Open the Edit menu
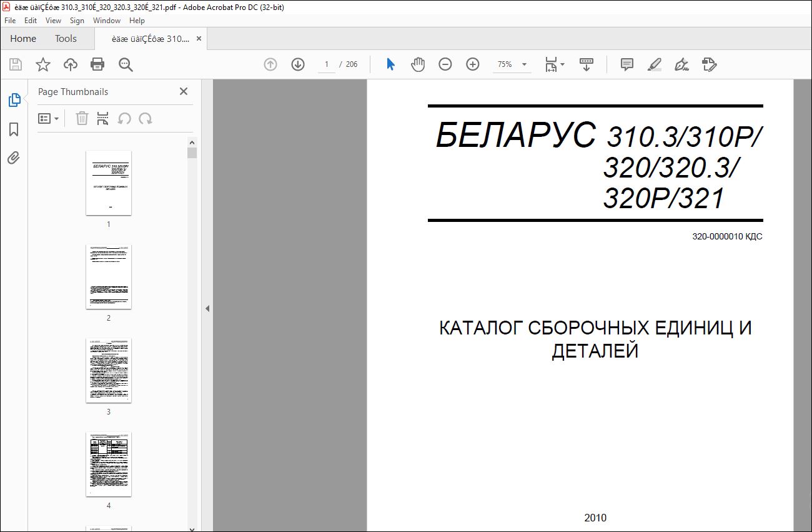 pyautogui.click(x=31, y=21)
